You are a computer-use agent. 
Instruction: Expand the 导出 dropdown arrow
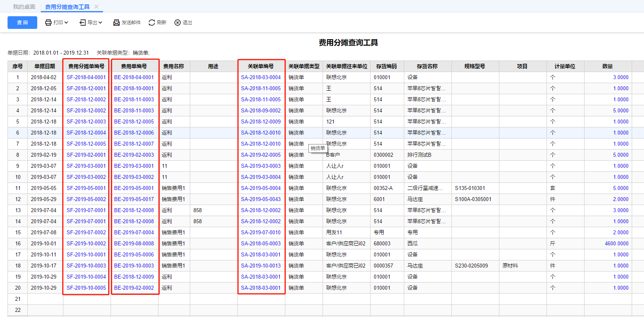coord(100,23)
